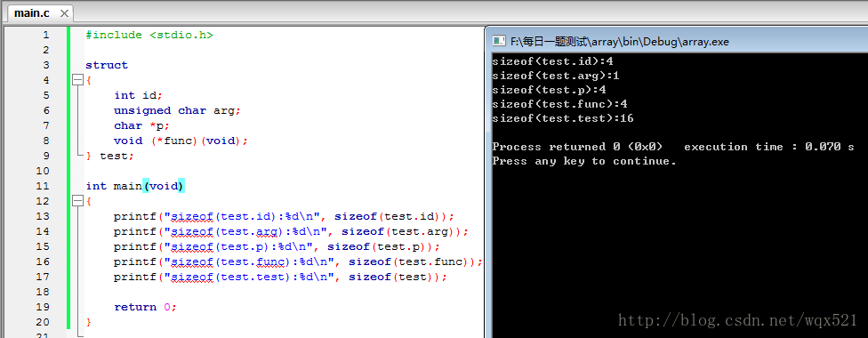Click line number 17 in the gutter

click(44, 277)
